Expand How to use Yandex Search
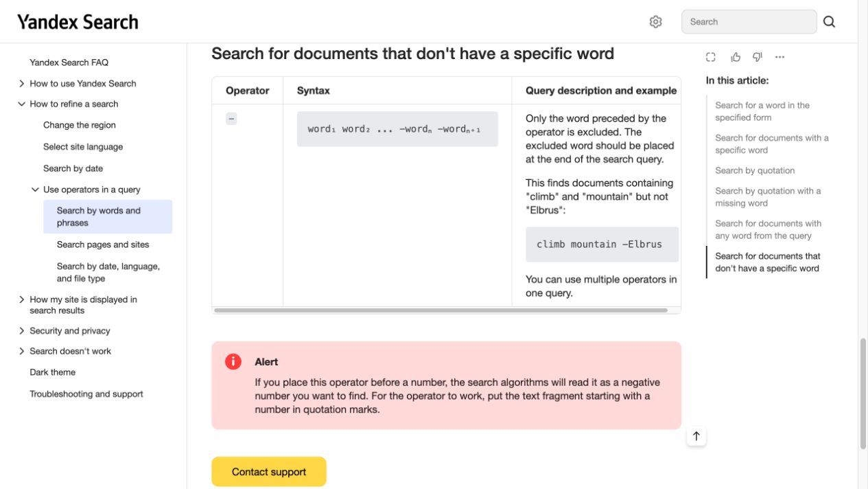 [21, 84]
